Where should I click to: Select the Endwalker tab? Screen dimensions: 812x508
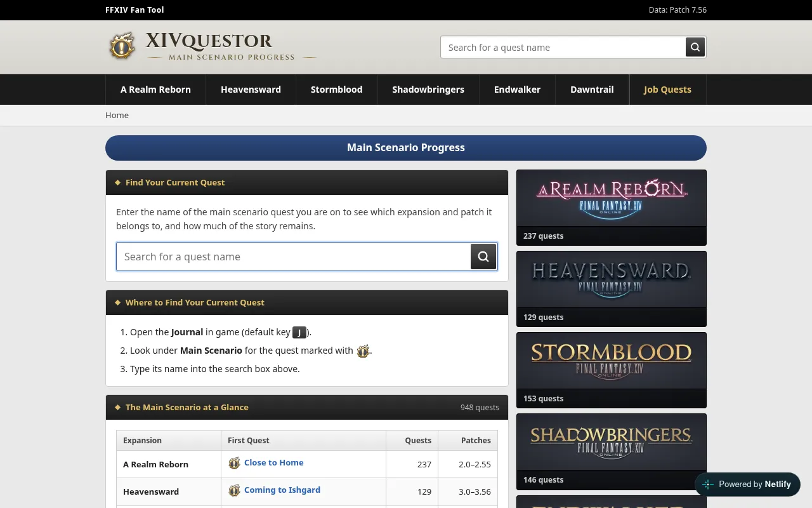517,90
